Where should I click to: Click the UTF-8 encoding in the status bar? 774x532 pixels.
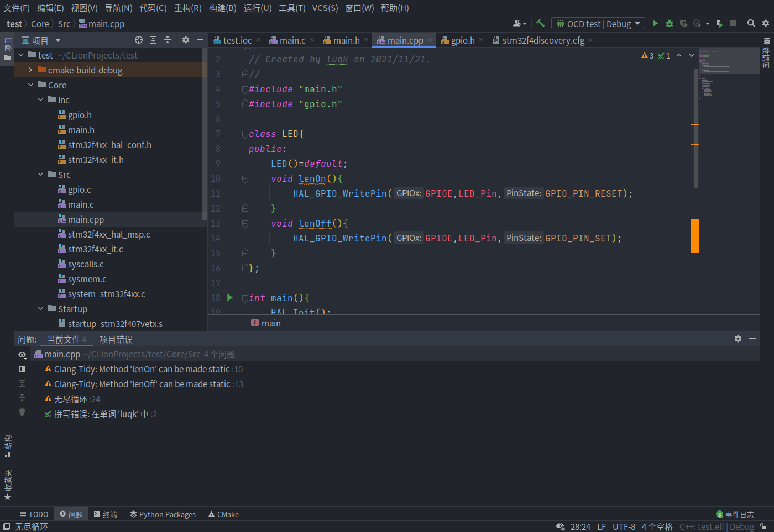pos(624,526)
